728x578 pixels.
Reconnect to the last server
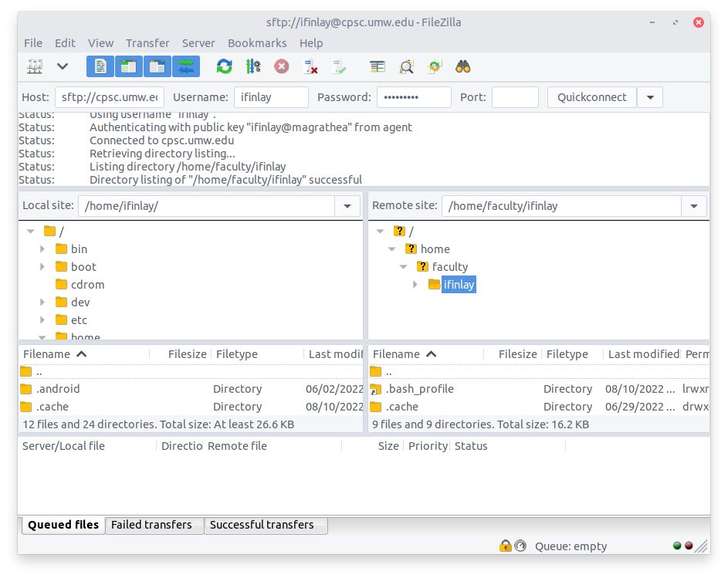click(339, 66)
